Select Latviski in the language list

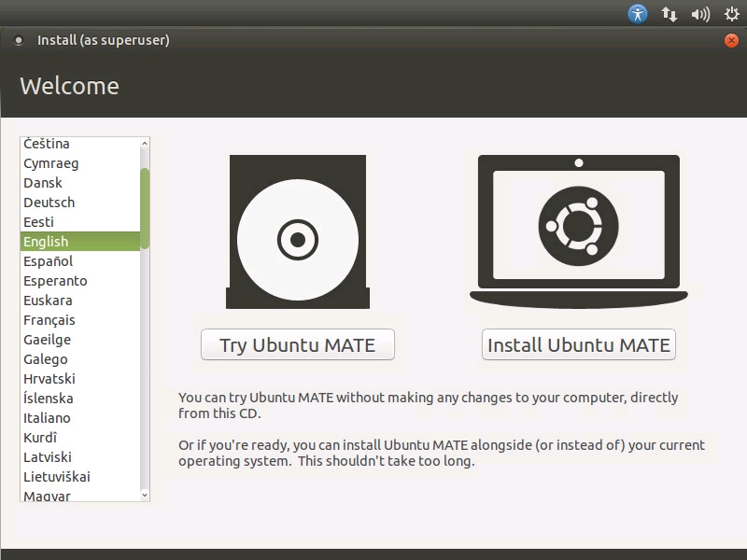80,456
